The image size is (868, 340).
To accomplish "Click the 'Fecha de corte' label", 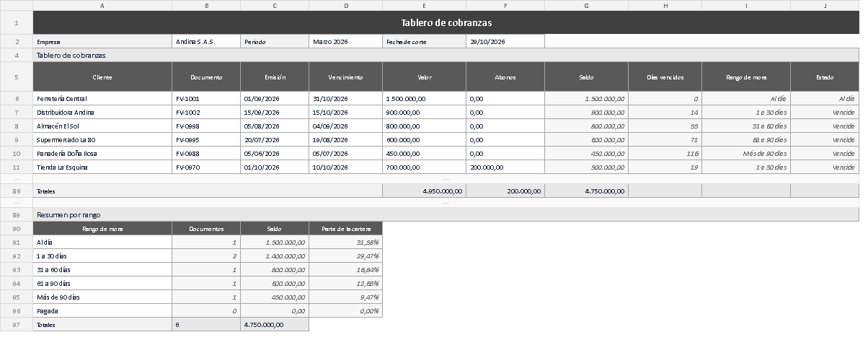I will point(424,42).
